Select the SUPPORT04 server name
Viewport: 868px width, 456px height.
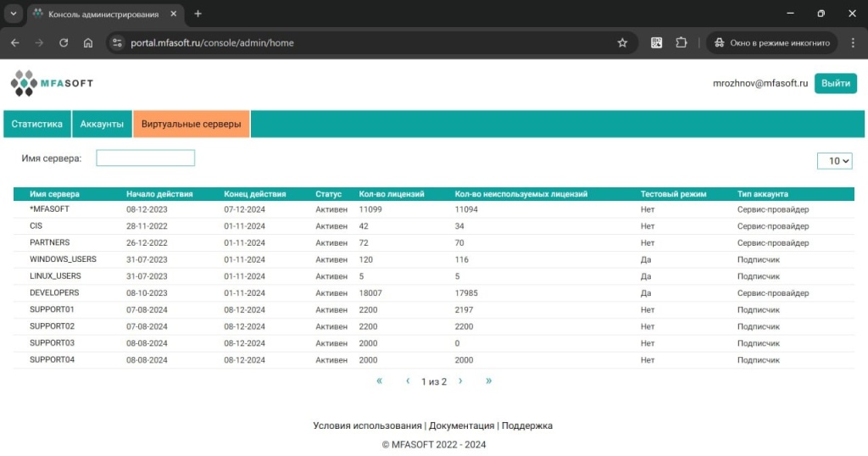(52, 359)
